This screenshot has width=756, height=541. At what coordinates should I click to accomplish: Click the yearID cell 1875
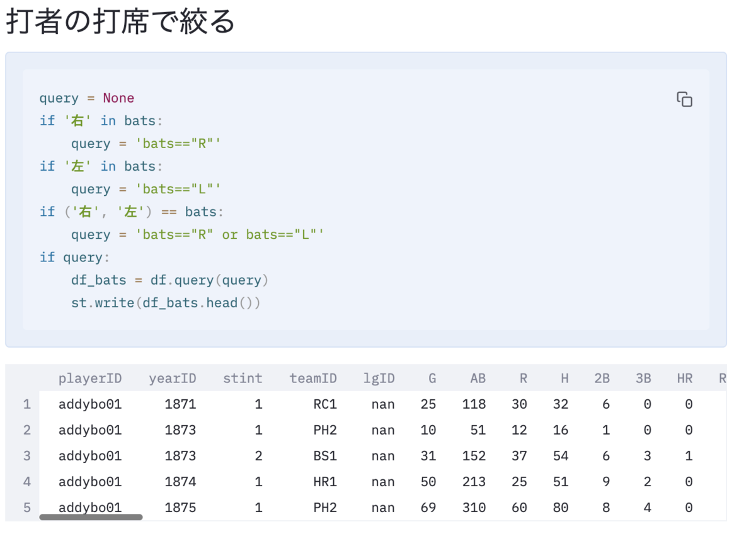click(180, 508)
